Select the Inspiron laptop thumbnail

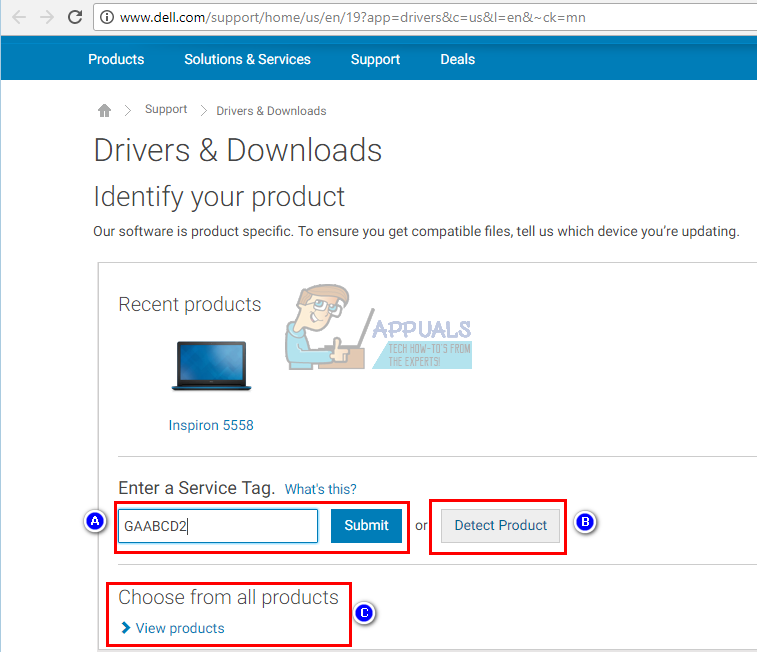[211, 366]
